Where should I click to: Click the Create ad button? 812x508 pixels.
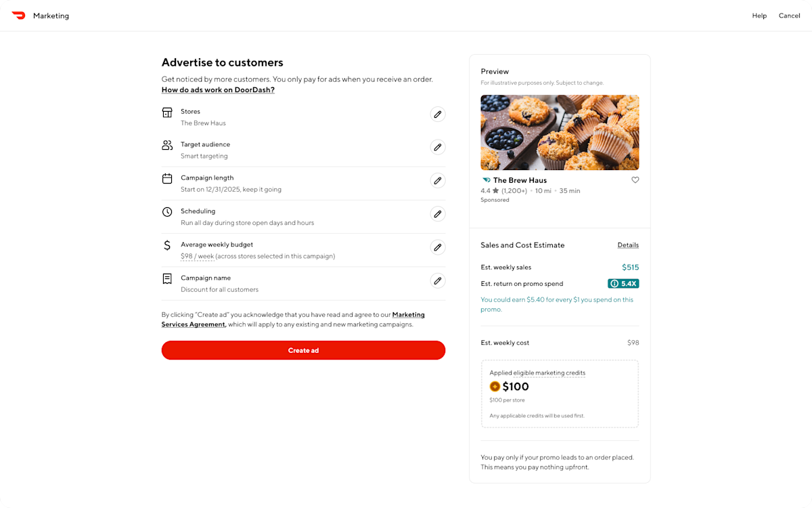click(303, 350)
